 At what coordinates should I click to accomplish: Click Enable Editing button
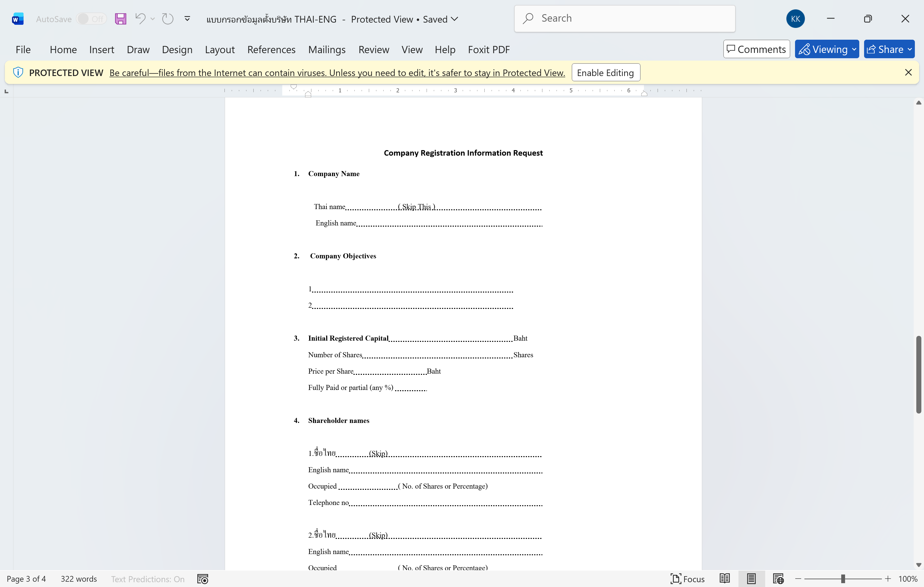[x=605, y=72]
